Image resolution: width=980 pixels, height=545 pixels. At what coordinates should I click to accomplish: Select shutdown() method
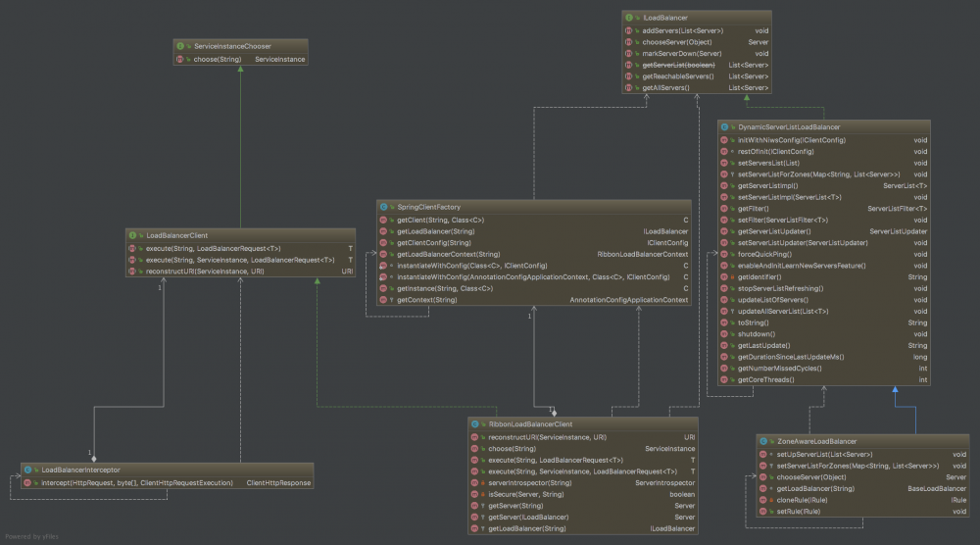click(x=824, y=334)
